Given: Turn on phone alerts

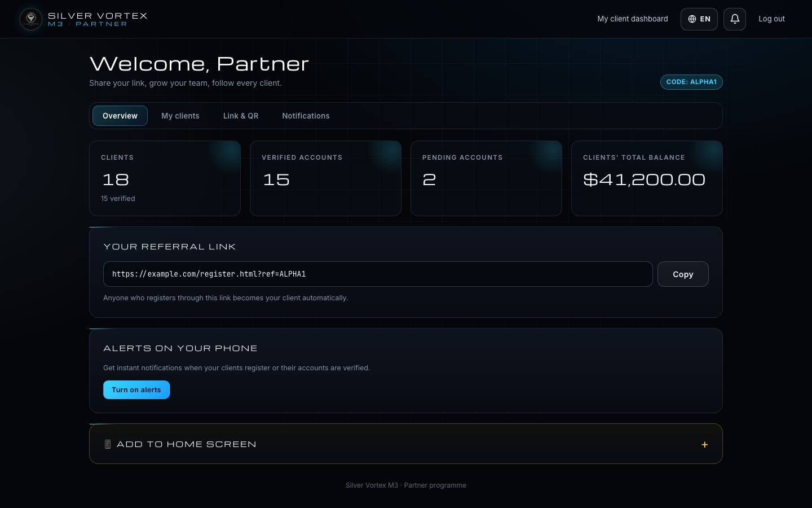Looking at the screenshot, I should 136,390.
